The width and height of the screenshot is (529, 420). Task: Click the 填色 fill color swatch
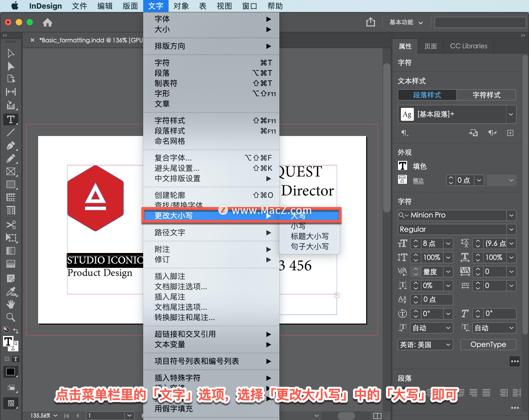point(402,166)
